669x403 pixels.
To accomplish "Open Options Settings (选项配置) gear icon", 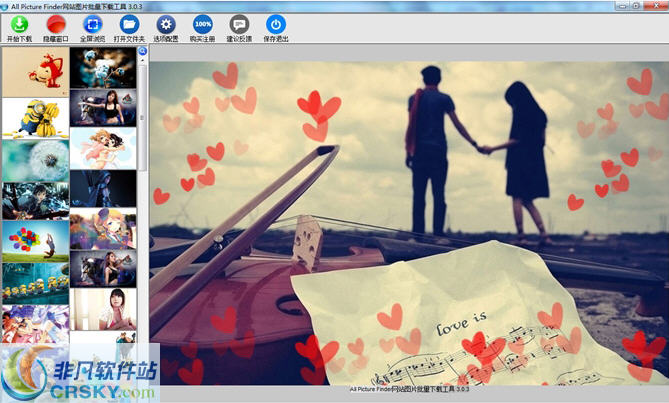I will (166, 25).
